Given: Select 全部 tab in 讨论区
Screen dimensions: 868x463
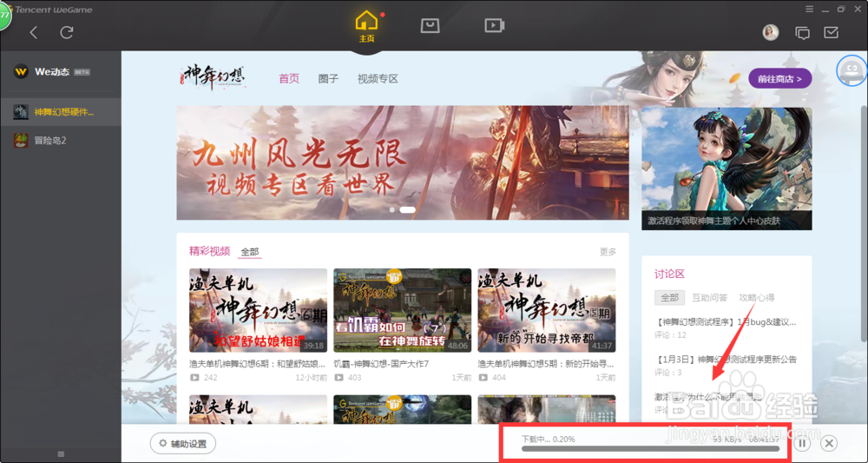Looking at the screenshot, I should [669, 297].
